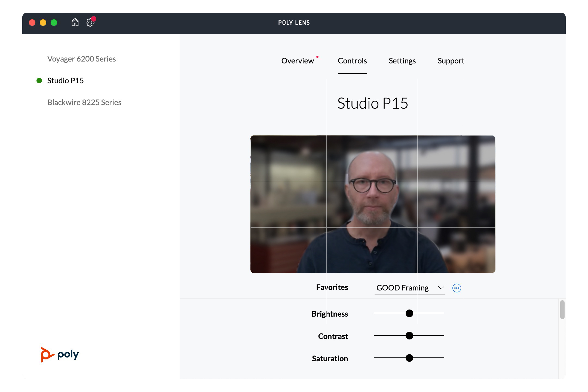This screenshot has height=392, width=588.
Task: Expand the GOOD Framing favorites dropdown
Action: [x=402, y=288]
